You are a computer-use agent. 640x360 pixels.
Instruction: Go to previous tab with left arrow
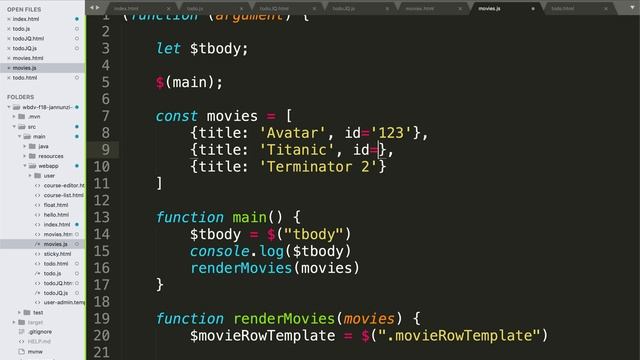coord(92,8)
